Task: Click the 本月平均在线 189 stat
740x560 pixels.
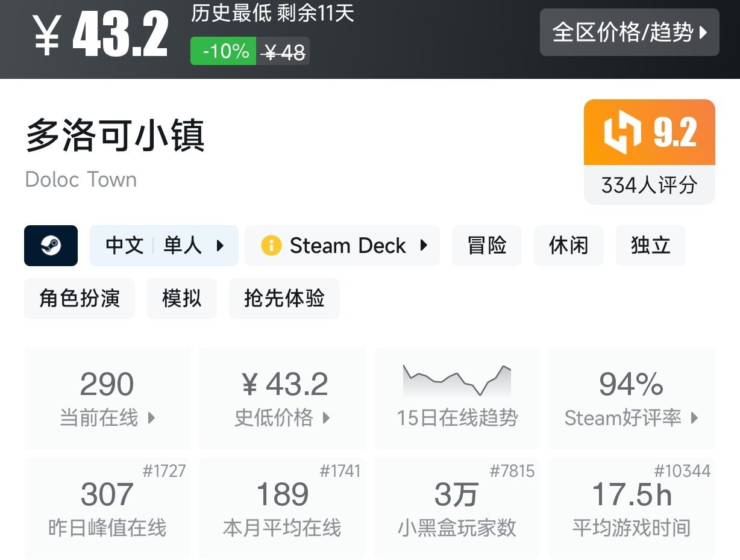Action: (x=282, y=508)
